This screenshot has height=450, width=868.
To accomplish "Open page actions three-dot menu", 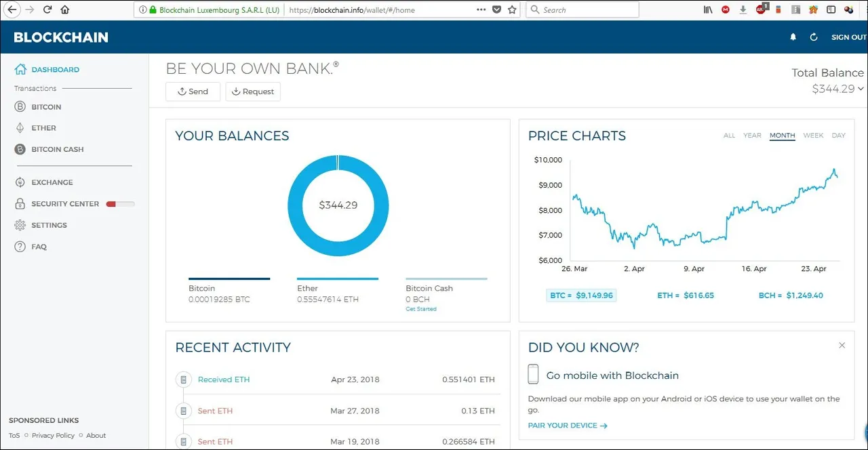I will tap(481, 10).
